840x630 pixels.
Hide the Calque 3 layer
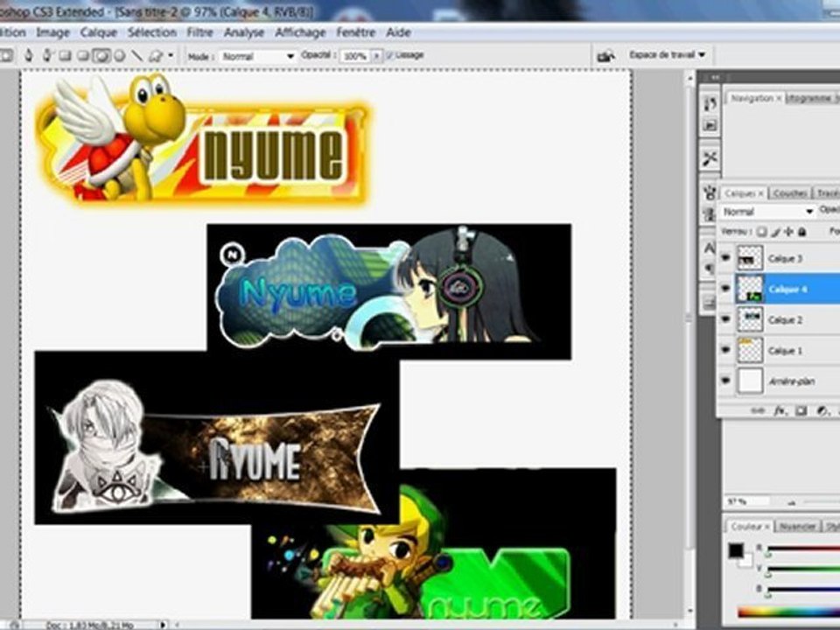tap(725, 258)
